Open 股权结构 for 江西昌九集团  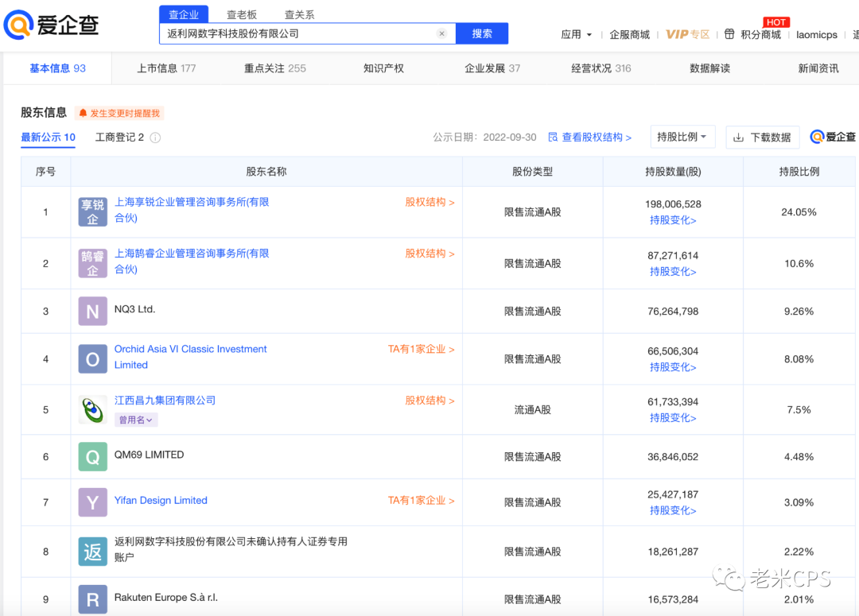coord(429,401)
